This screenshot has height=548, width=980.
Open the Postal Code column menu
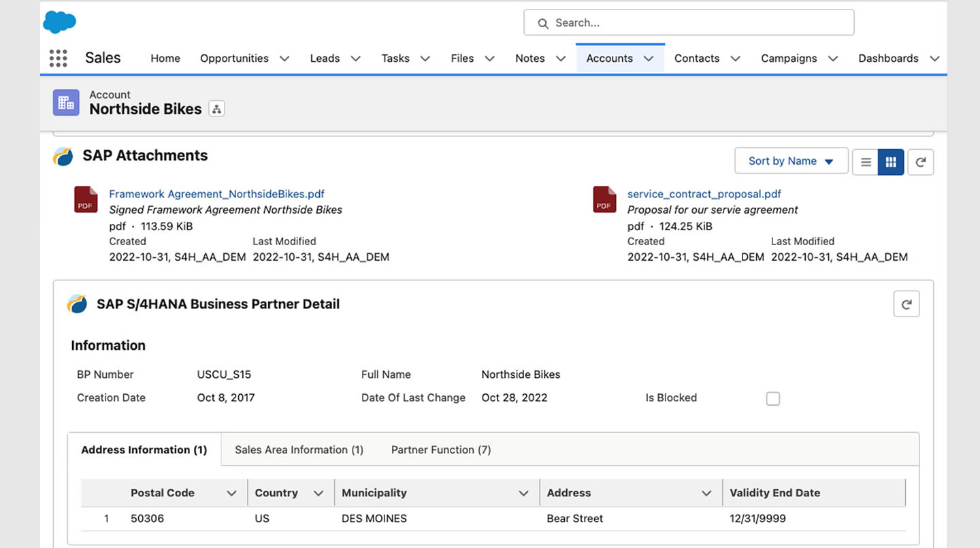coord(231,493)
